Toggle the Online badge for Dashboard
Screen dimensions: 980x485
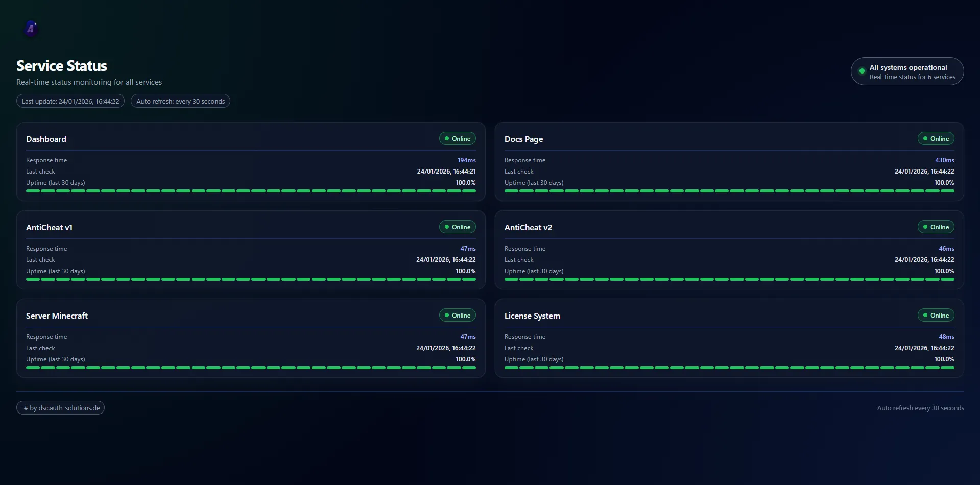[457, 138]
